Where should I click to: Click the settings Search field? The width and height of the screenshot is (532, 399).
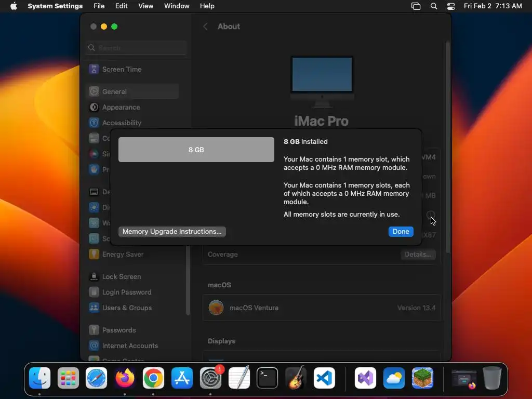(136, 48)
